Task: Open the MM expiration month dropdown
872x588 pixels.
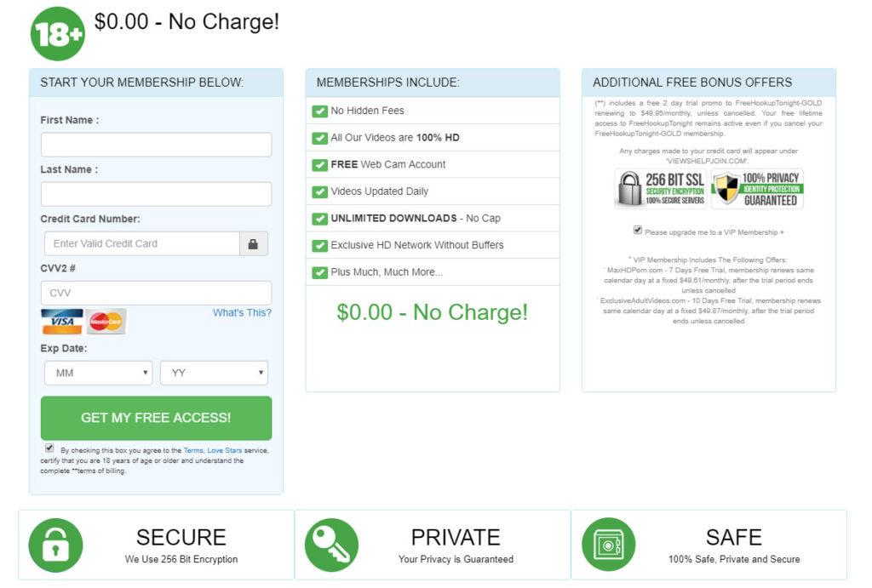Action: click(x=98, y=373)
